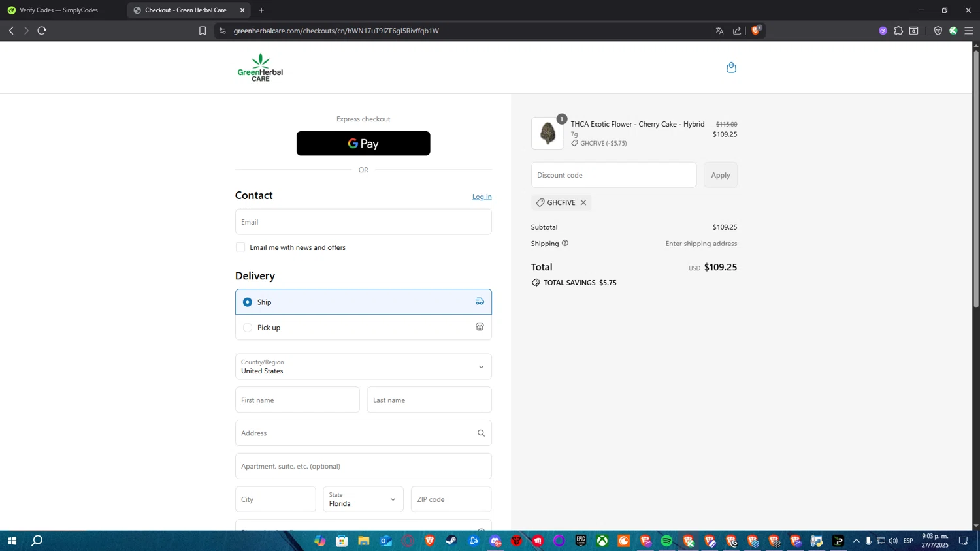Screen dimensions: 980x551
Task: Open Epic Games launcher from taskbar
Action: point(581,541)
